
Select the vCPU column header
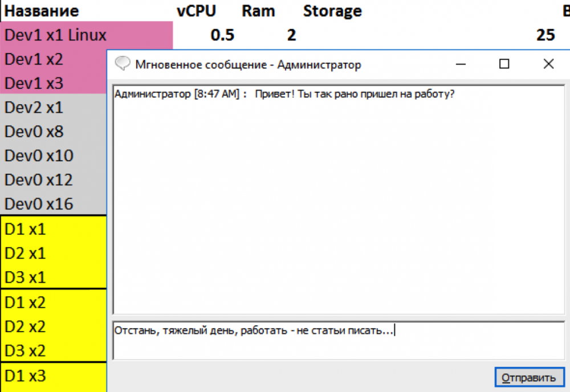pos(197,10)
